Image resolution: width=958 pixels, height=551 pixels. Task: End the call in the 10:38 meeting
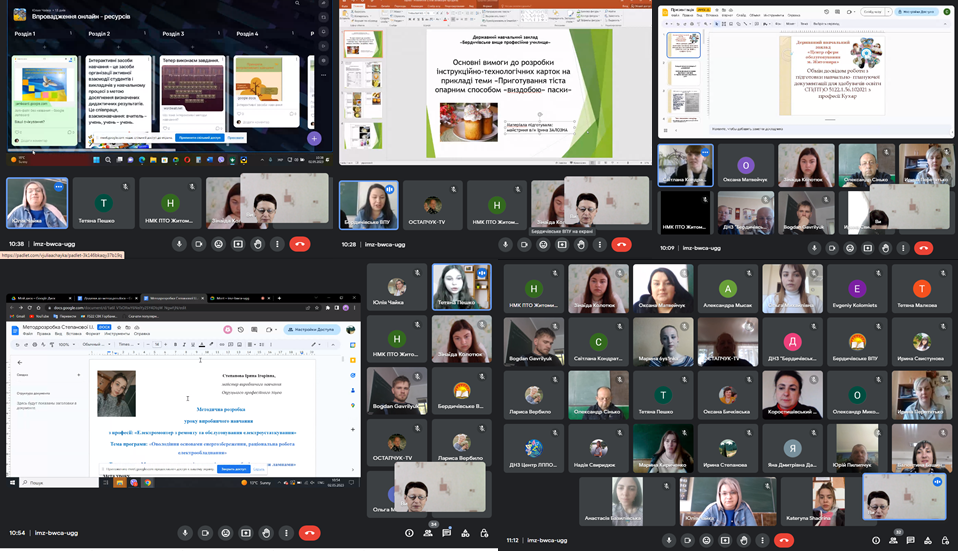coord(298,243)
